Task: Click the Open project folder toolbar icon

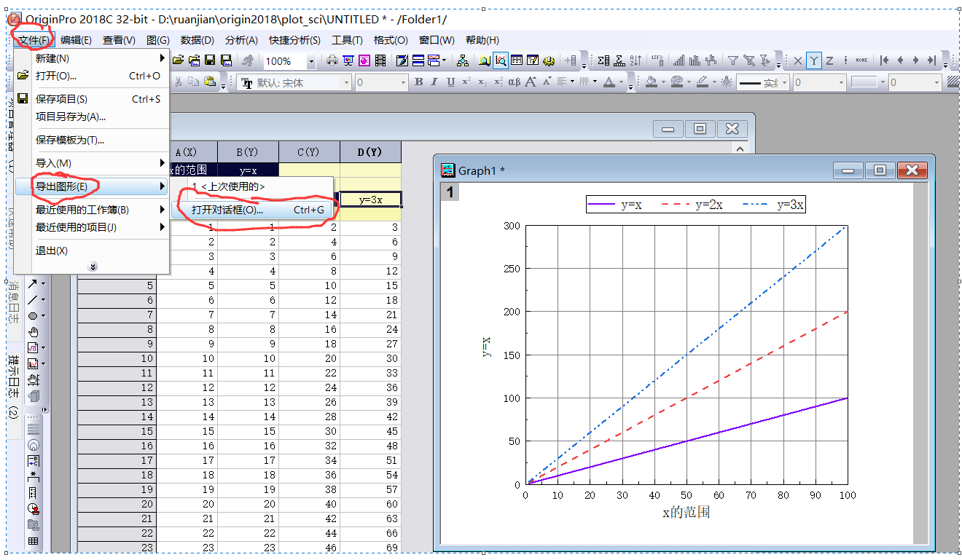Action: (x=177, y=60)
